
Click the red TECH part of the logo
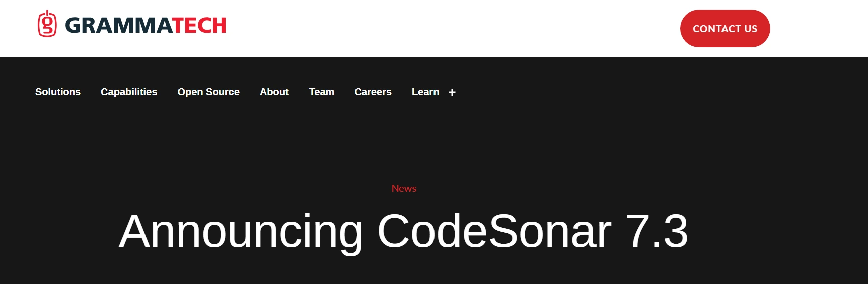pos(200,26)
